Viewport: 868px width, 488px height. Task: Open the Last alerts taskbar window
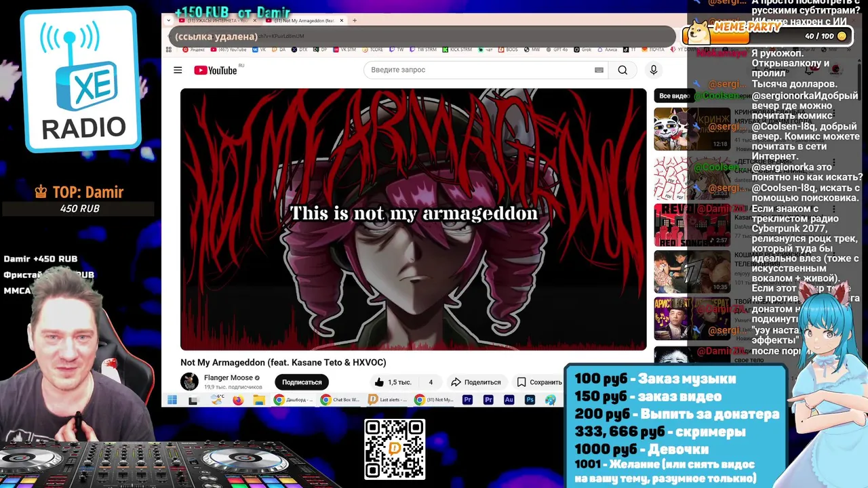(388, 401)
